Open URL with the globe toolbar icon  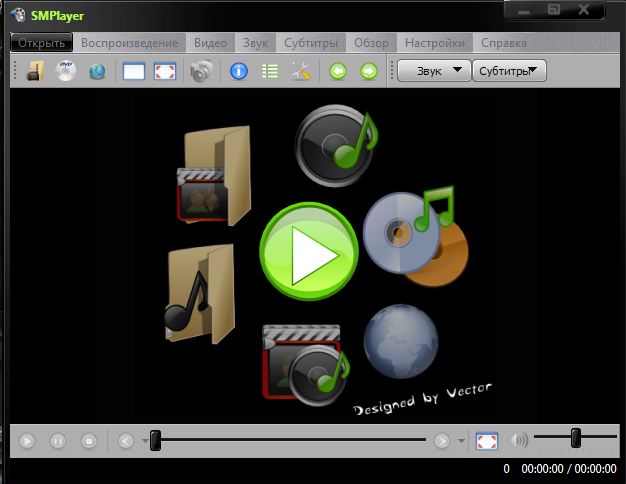coord(97,71)
